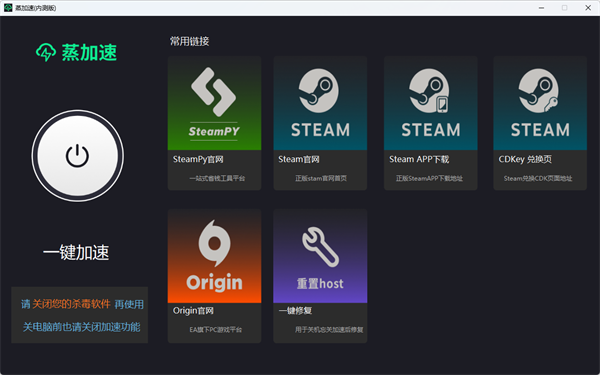Click the app icon in the title bar
The image size is (600, 375).
coord(8,8)
